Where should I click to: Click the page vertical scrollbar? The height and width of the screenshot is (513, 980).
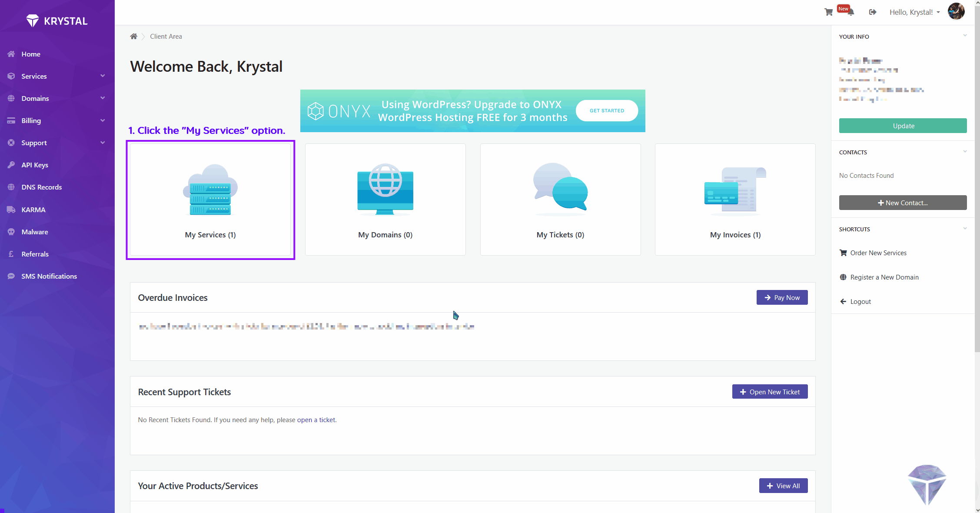click(x=977, y=179)
